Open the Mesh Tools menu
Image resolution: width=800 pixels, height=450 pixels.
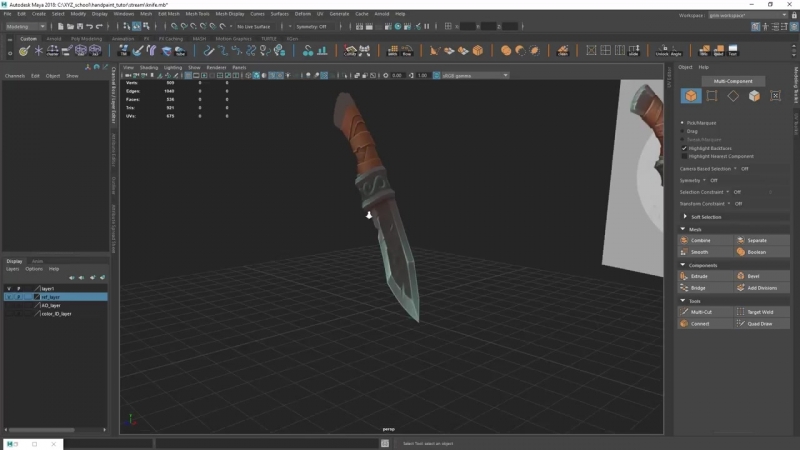tap(197, 14)
